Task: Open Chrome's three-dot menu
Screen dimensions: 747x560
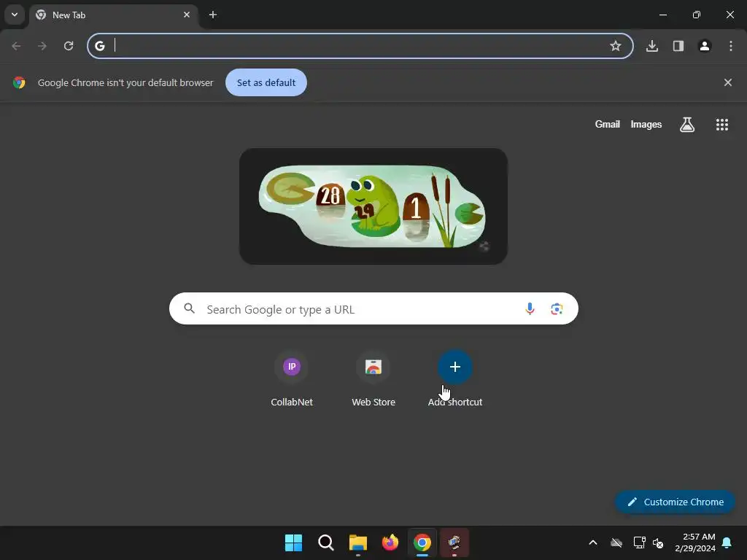Action: point(731,46)
